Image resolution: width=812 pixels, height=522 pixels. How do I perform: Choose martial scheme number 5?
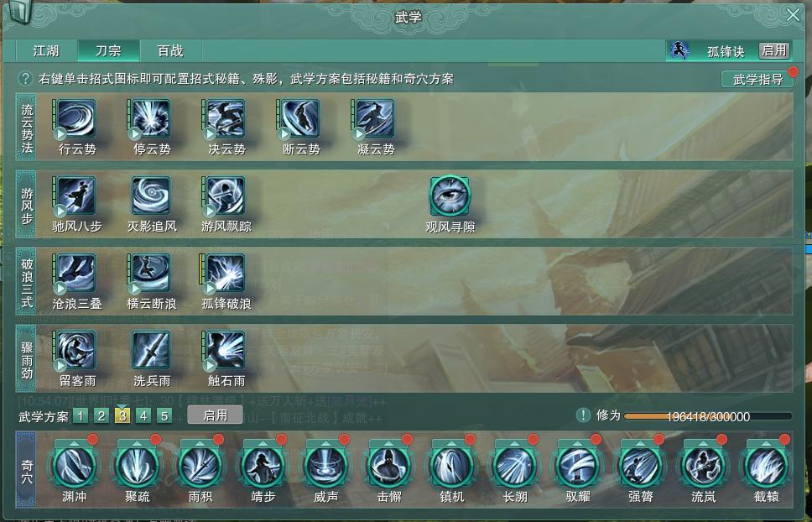point(164,416)
